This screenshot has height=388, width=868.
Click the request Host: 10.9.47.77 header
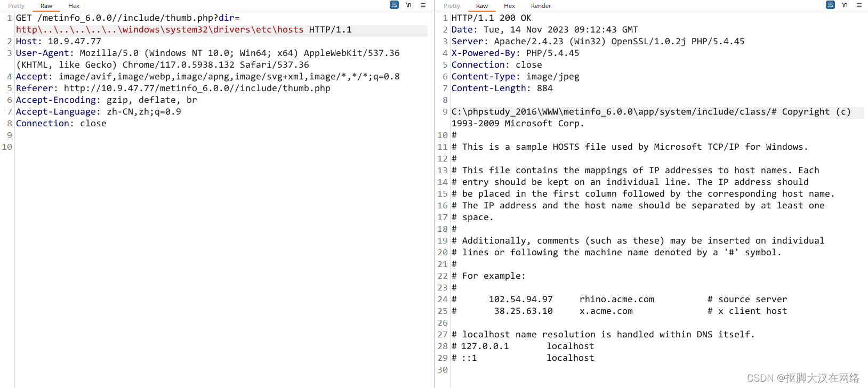pos(59,42)
